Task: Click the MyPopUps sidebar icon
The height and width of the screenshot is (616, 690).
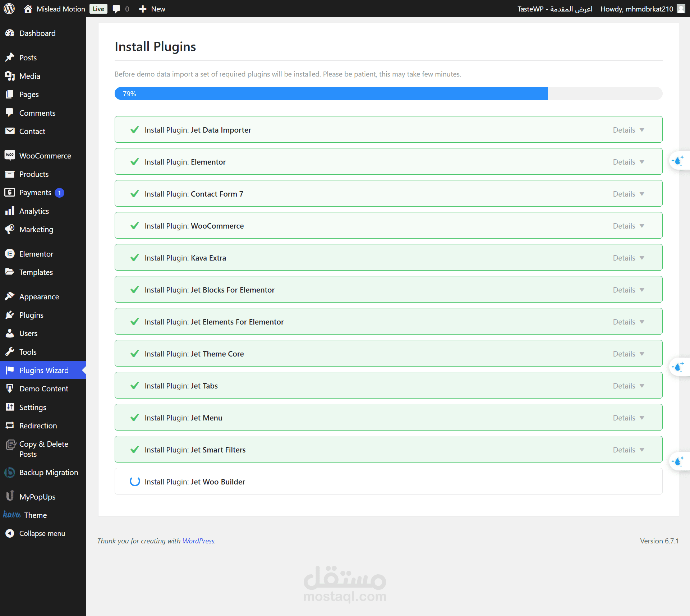Action: click(x=10, y=496)
